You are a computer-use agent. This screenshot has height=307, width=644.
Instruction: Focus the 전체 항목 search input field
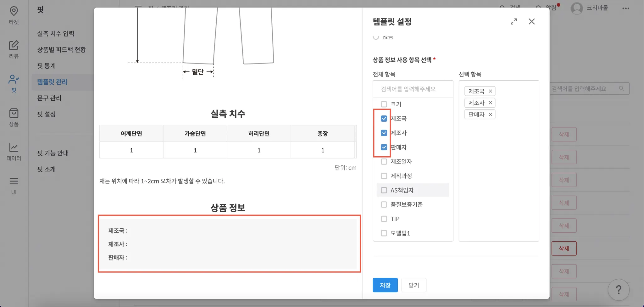coord(413,89)
